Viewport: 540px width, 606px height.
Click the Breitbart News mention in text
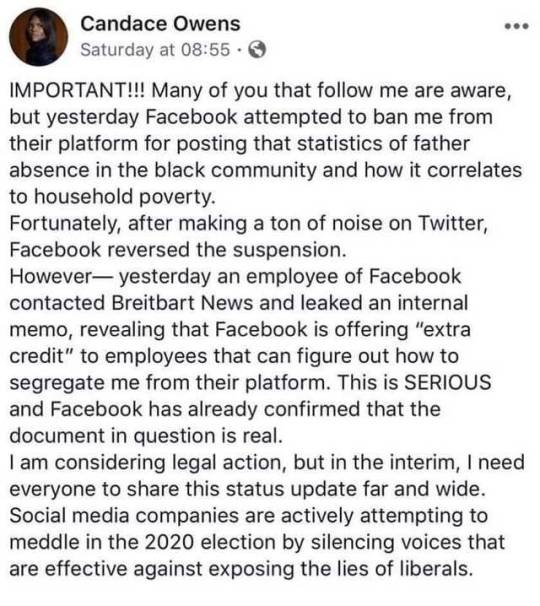tap(182, 303)
